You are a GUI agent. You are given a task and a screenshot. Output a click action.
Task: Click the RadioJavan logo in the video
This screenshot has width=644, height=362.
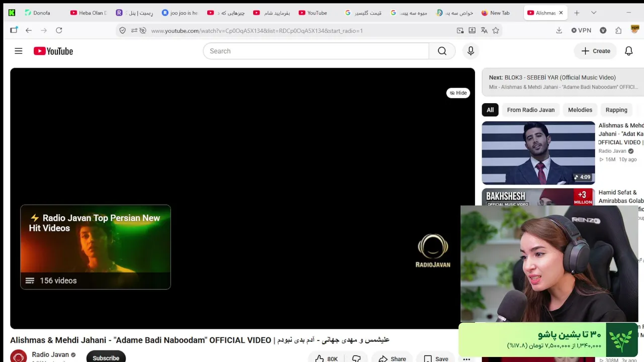point(433,250)
